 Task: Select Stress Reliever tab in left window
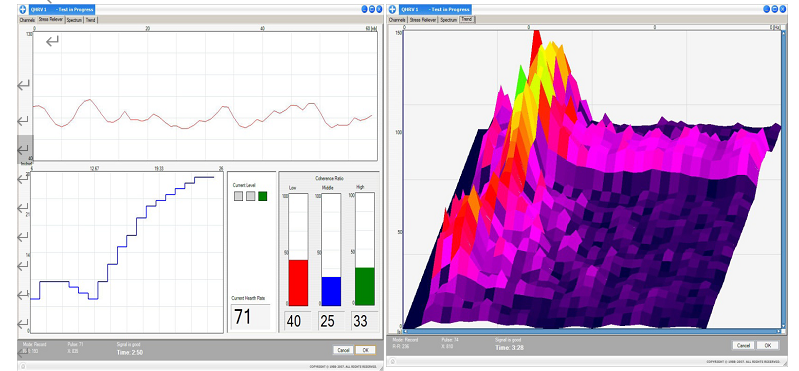pyautogui.click(x=50, y=20)
